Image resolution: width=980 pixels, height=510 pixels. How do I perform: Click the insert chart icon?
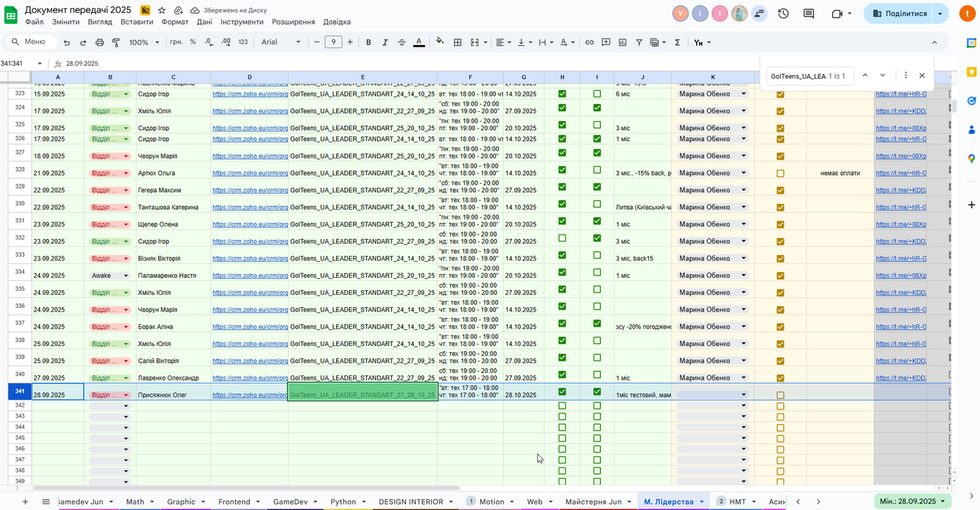(622, 42)
